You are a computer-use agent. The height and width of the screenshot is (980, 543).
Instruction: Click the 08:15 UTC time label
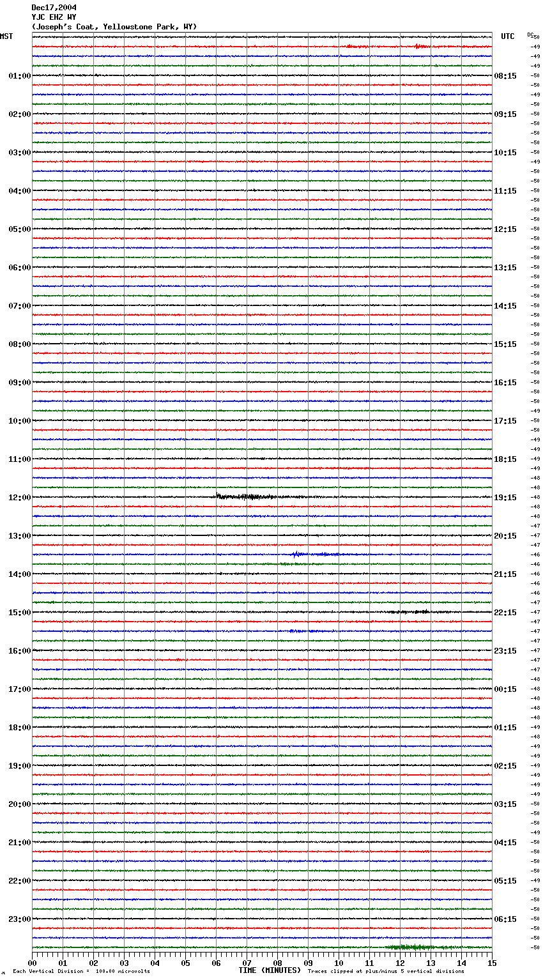(x=505, y=76)
